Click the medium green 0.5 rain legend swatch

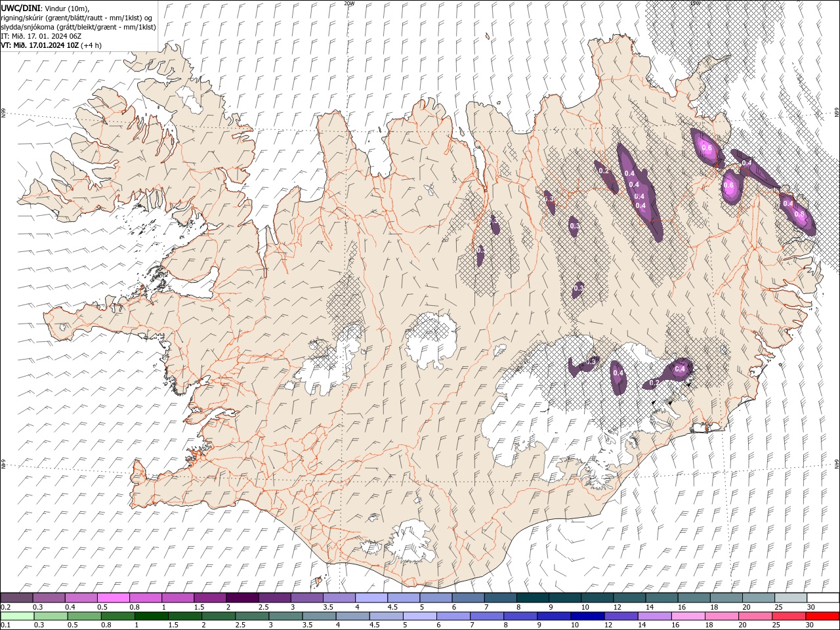coord(85,616)
